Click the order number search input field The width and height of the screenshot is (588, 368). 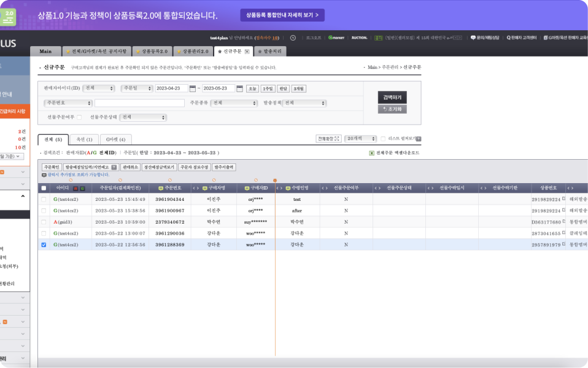pos(139,103)
